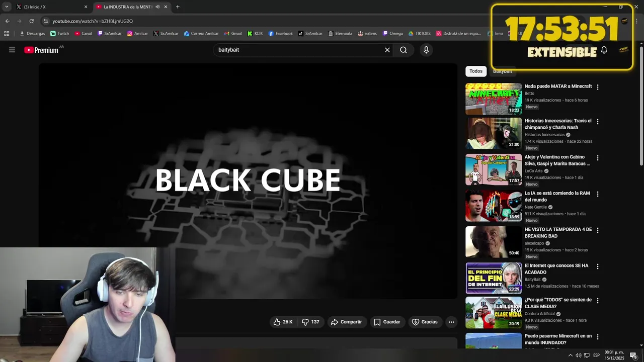Clear the baitybait search text
644x362 pixels.
tap(387, 50)
